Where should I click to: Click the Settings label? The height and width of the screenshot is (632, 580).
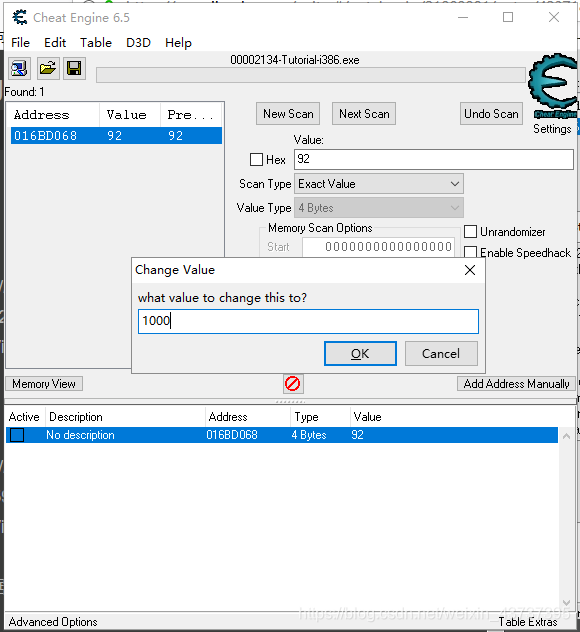pyautogui.click(x=552, y=129)
